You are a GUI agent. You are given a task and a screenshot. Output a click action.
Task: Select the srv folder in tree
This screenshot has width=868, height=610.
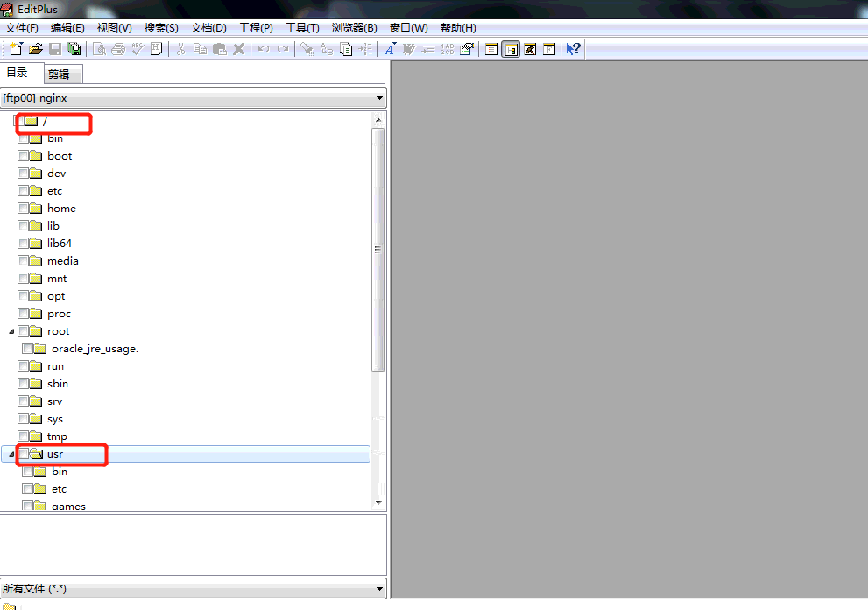coord(55,401)
